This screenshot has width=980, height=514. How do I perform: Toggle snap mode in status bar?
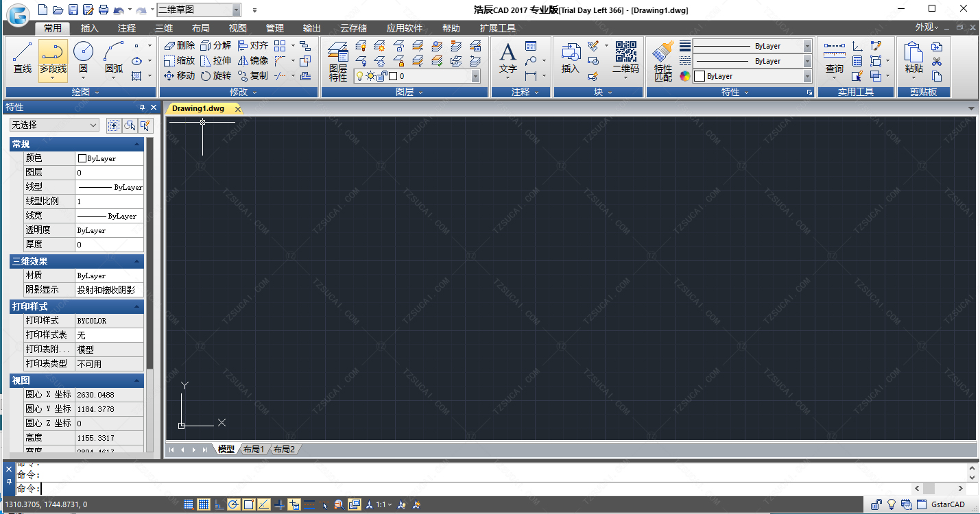189,505
